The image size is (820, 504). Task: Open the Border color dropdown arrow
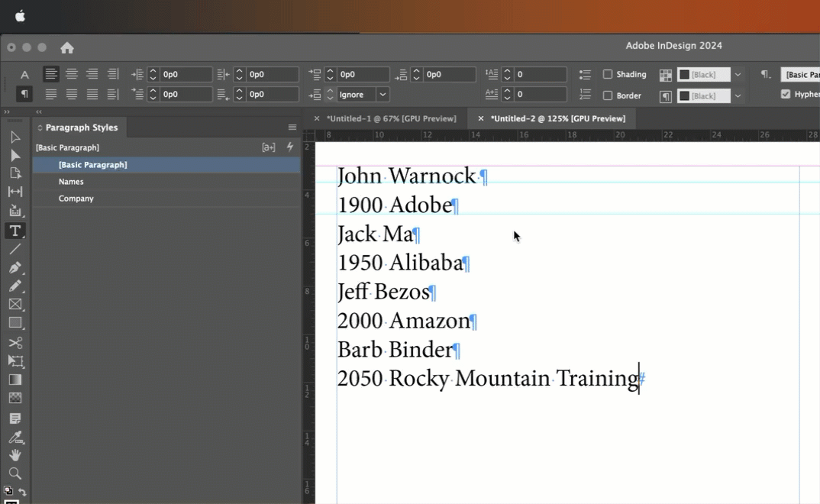(738, 95)
